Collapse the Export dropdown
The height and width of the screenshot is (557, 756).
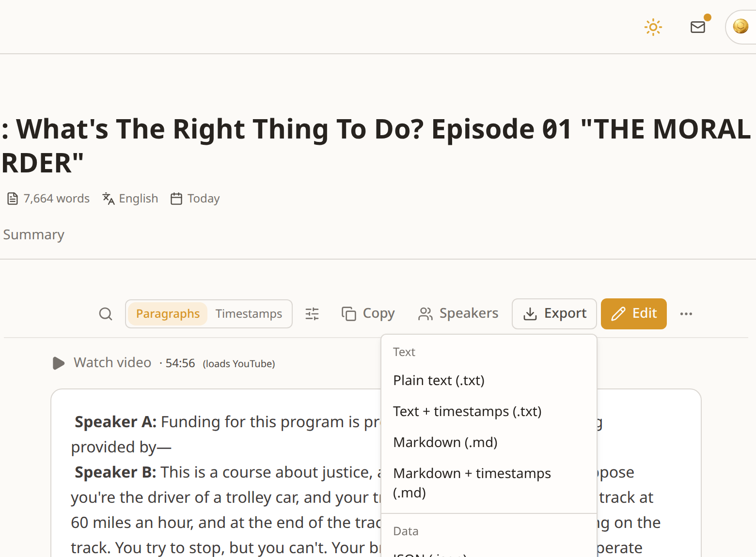[554, 314]
